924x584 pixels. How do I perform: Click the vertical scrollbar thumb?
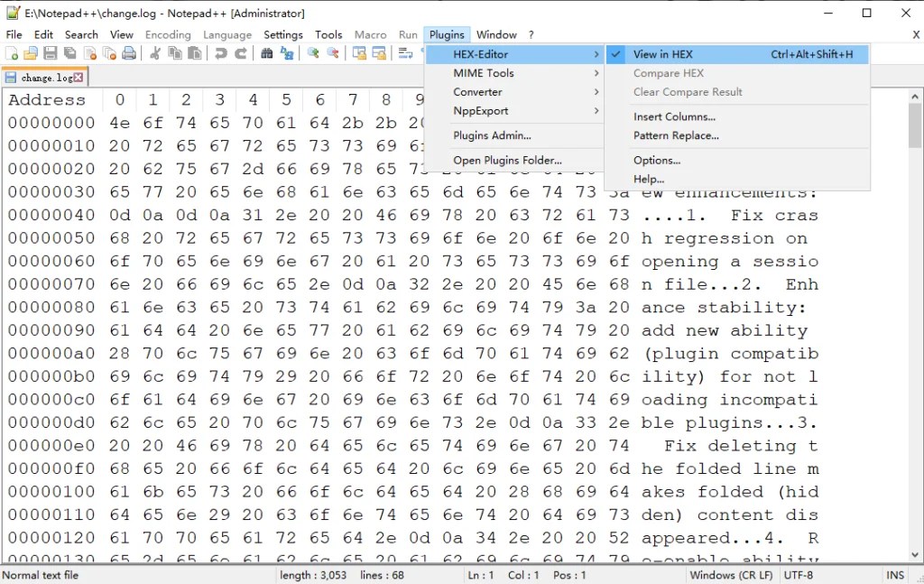click(x=915, y=126)
